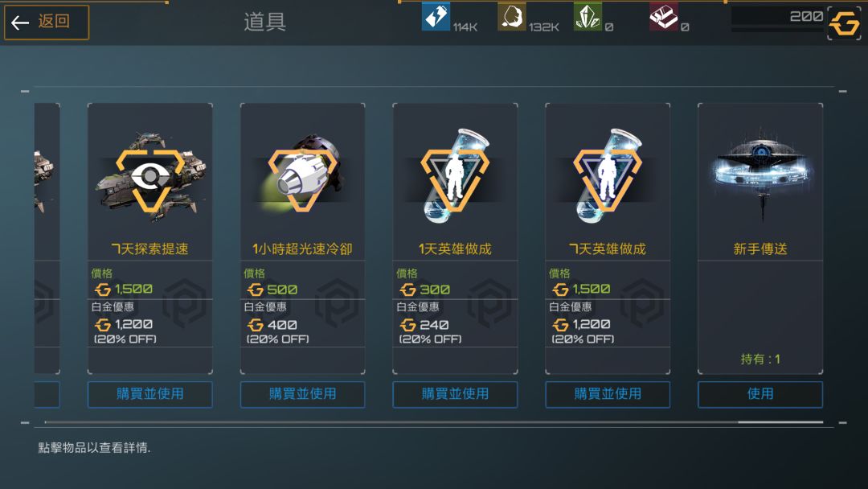The height and width of the screenshot is (489, 868).
Task: Tap the 7天探索提速 ship eye icon
Action: click(x=150, y=177)
